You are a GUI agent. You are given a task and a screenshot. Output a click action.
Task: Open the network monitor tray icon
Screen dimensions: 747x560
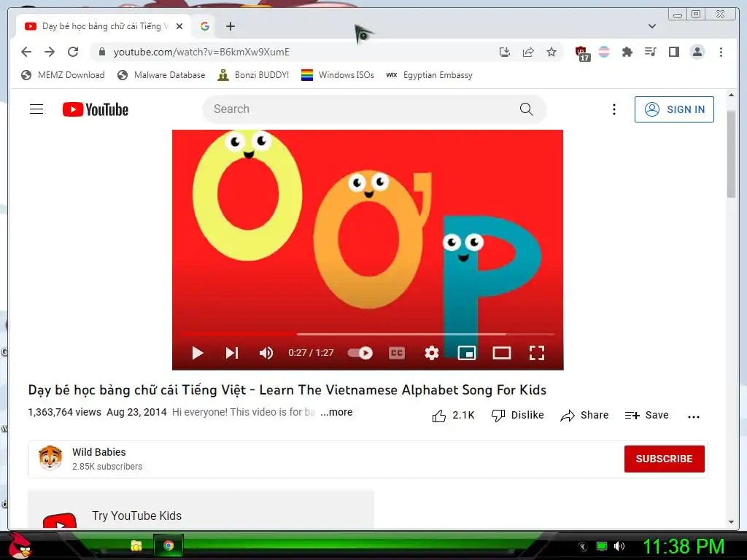coord(602,546)
